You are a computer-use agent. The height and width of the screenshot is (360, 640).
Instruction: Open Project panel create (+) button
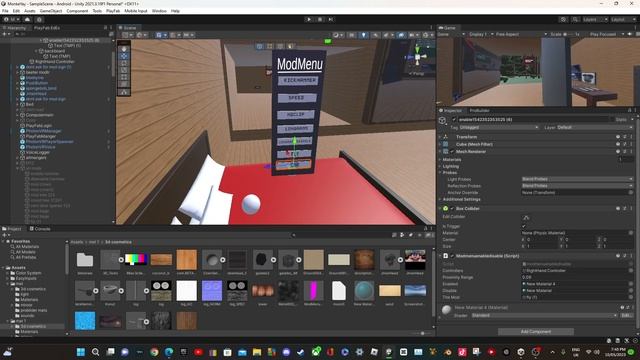point(5,235)
